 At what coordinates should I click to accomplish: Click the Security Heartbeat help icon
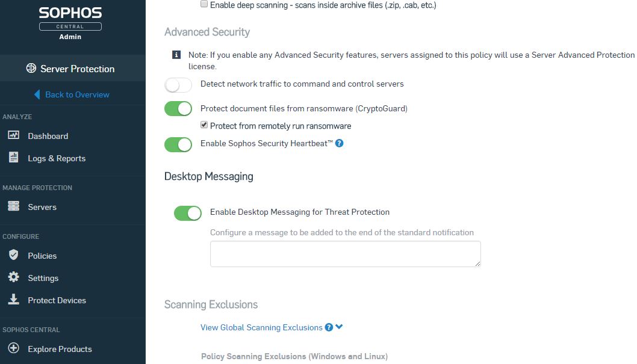pos(340,143)
